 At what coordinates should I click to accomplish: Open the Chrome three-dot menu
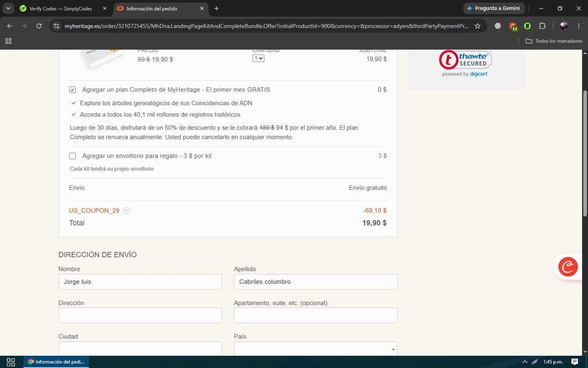click(x=579, y=26)
